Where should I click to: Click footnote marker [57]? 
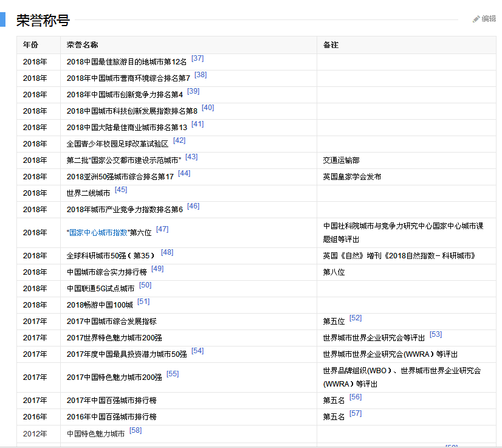click(x=356, y=414)
